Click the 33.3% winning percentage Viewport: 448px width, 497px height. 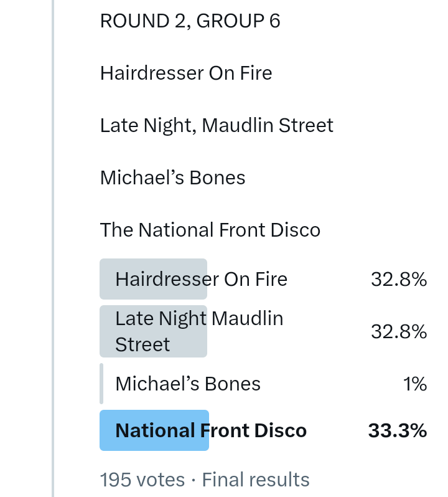coord(398,430)
